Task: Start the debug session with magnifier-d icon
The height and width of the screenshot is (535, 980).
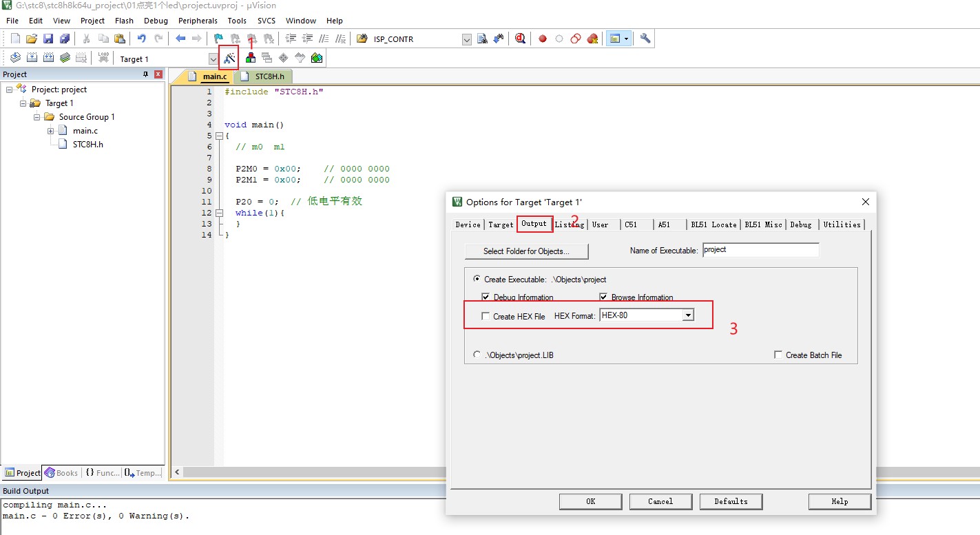Action: pos(520,39)
